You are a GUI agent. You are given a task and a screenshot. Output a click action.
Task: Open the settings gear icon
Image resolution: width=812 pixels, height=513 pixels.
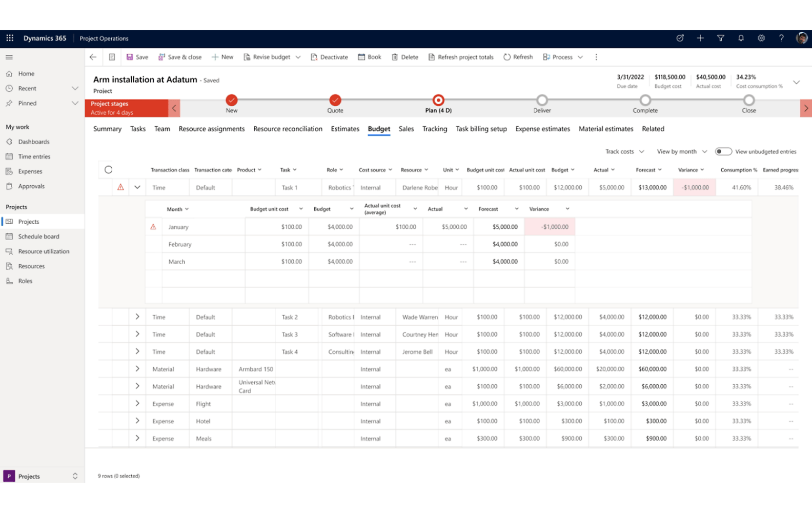coord(761,38)
